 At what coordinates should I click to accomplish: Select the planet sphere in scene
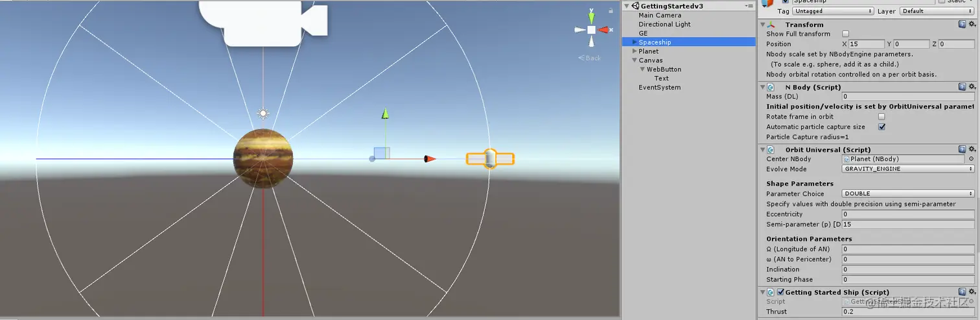click(x=263, y=158)
